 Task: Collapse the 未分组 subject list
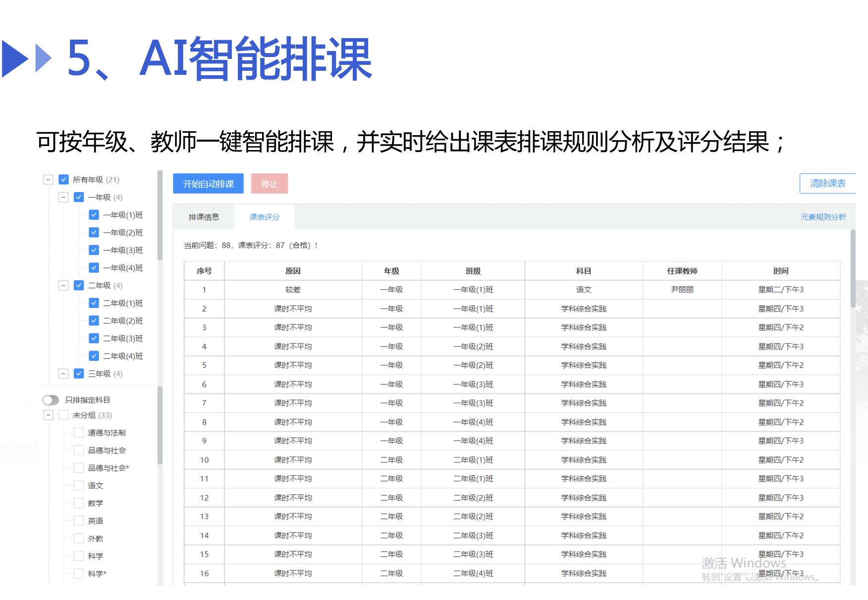48,415
